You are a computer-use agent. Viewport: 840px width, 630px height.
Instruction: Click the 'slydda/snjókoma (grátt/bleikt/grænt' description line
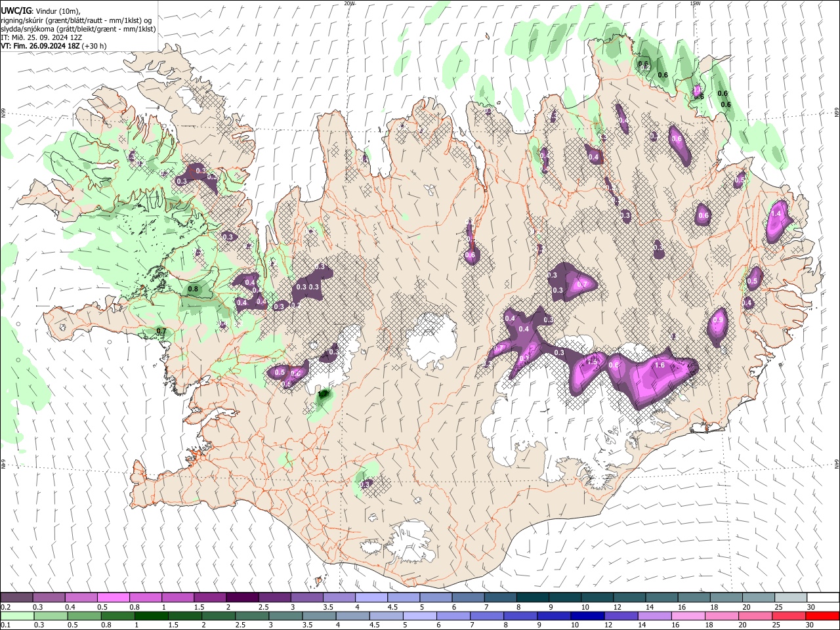78,29
